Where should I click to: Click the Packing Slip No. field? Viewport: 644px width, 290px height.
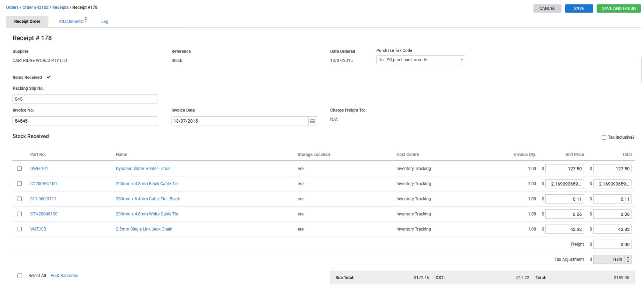(x=85, y=99)
